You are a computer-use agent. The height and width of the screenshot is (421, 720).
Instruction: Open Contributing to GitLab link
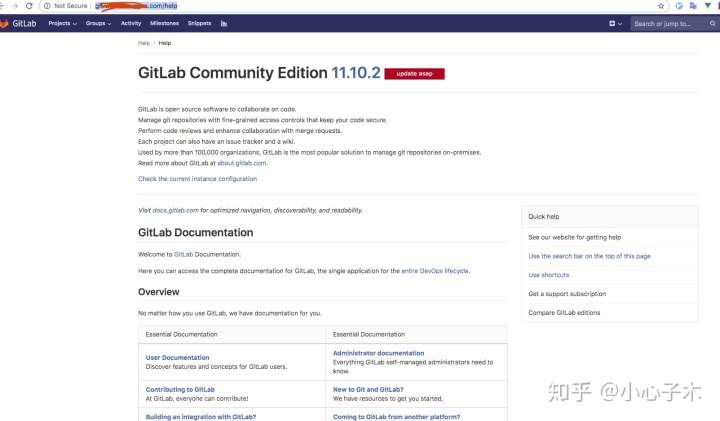[x=180, y=389]
